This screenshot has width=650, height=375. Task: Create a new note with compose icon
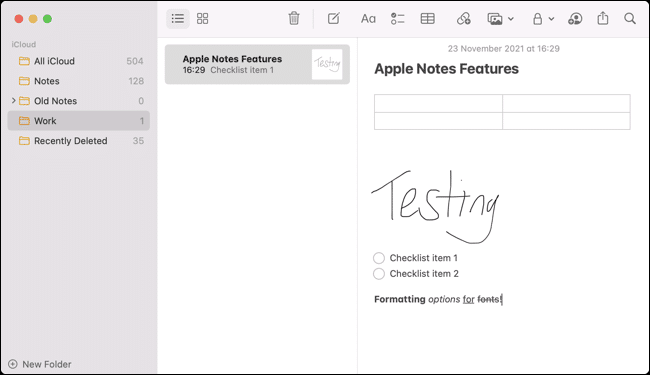click(x=334, y=19)
